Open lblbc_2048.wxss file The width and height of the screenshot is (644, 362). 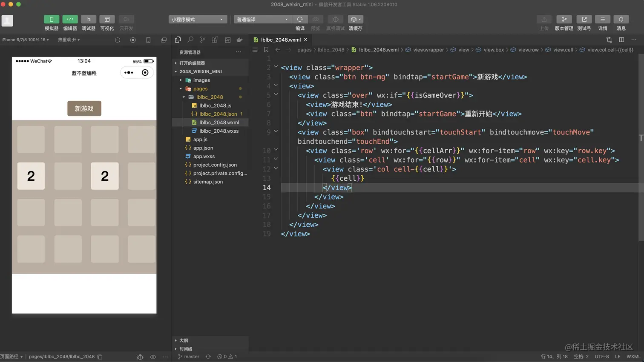pos(210,131)
